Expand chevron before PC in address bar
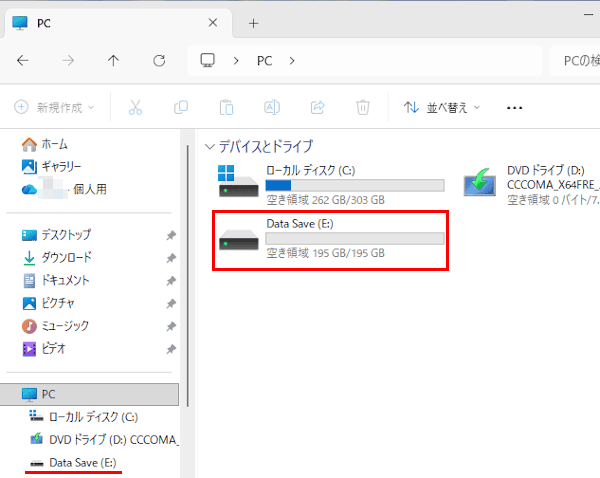 point(236,61)
